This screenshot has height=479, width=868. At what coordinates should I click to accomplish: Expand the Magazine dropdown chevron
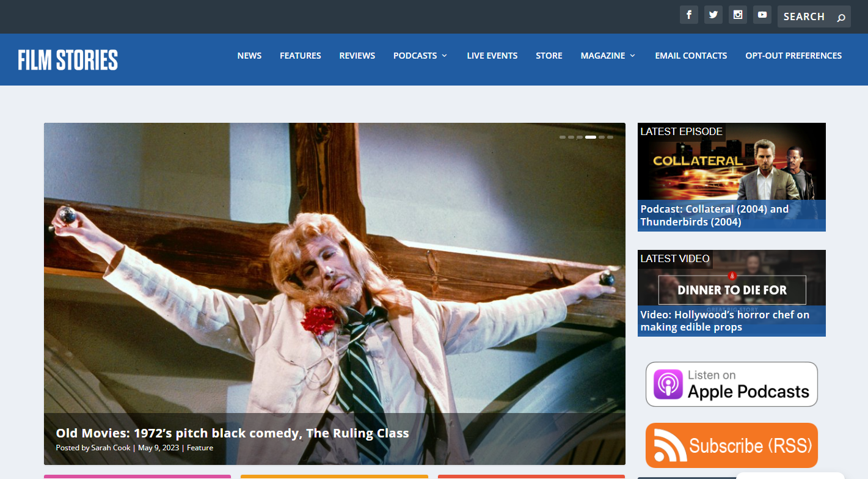pyautogui.click(x=632, y=56)
